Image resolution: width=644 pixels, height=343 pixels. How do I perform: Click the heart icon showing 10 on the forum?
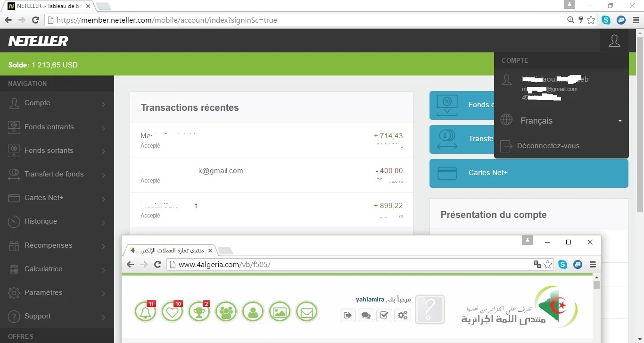pyautogui.click(x=173, y=312)
